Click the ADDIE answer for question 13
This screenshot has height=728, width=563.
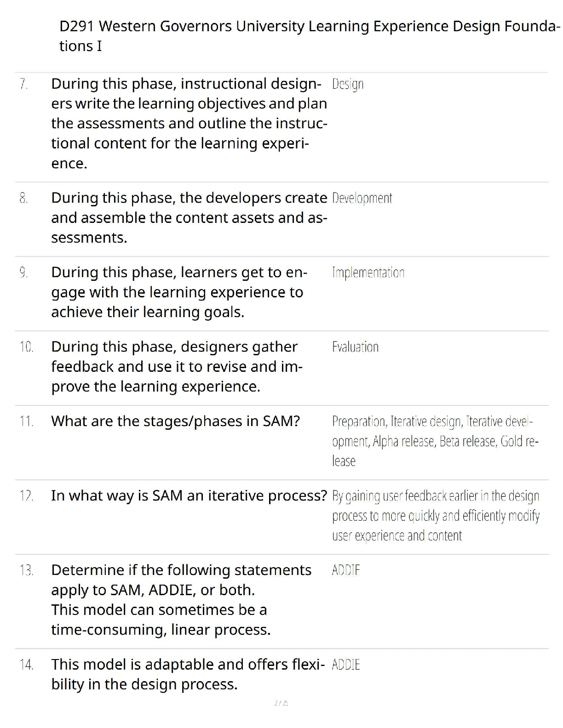(x=346, y=570)
